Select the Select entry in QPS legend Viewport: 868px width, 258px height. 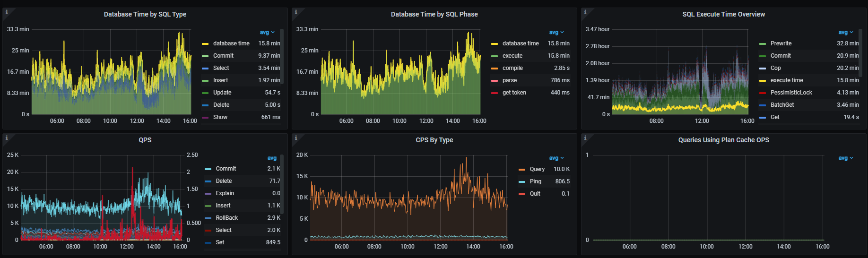tap(224, 230)
